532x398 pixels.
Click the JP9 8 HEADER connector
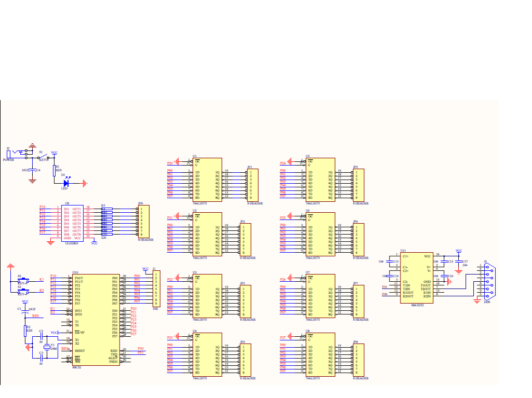point(144,222)
